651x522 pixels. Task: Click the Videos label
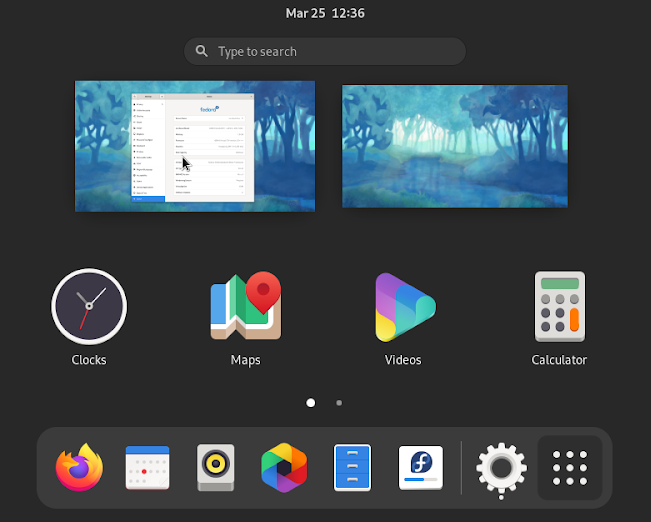[403, 360]
